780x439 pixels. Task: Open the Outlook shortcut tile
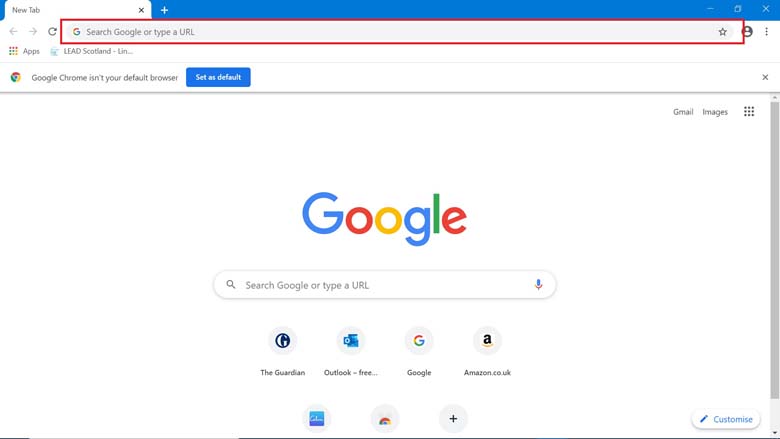(x=351, y=342)
